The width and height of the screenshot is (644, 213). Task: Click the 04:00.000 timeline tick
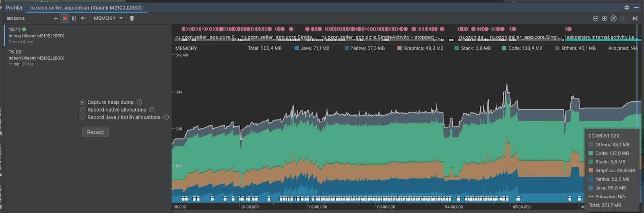coord(454,207)
